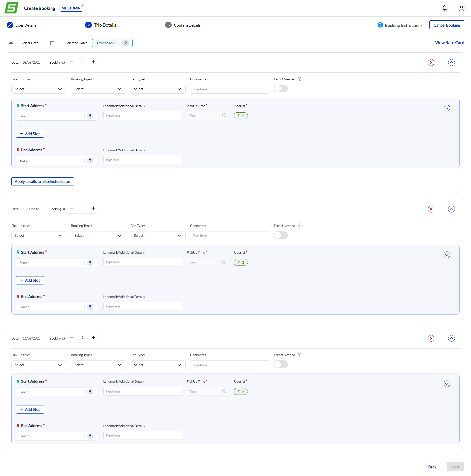Open Pick-up city dropdown for 09/09/2025
The height and width of the screenshot is (476, 471).
coord(39,89)
